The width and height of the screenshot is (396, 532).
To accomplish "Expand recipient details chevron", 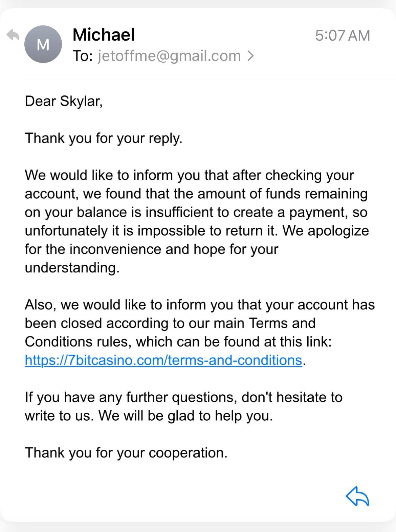I will (250, 56).
